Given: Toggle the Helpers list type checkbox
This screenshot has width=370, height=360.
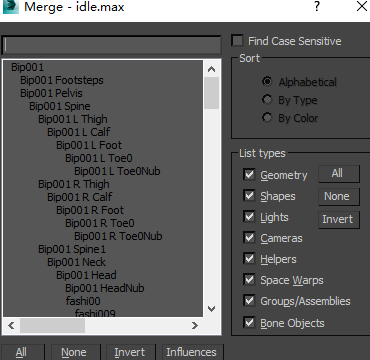Looking at the screenshot, I should 249,259.
